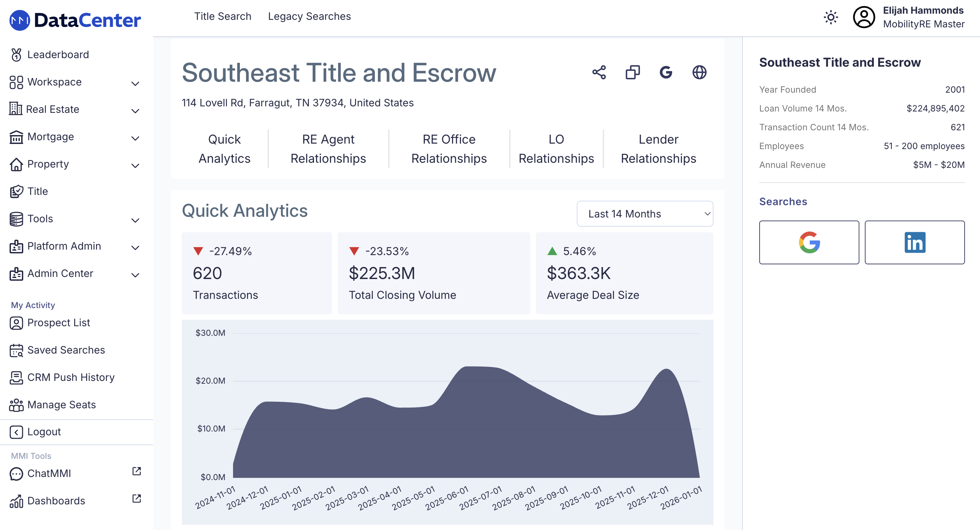Image resolution: width=980 pixels, height=530 pixels.
Task: Open the user profile avatar icon
Action: (864, 17)
